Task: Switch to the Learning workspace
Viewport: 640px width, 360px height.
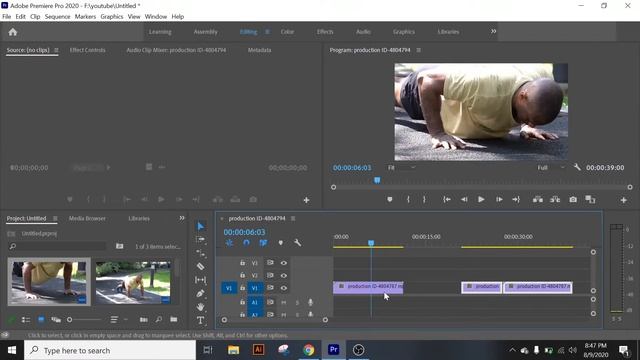Action: [x=160, y=32]
